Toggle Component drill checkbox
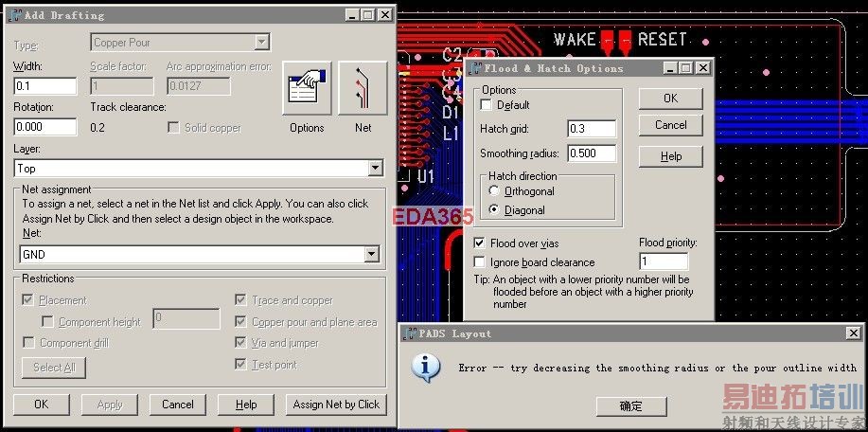Image resolution: width=868 pixels, height=432 pixels. pos(28,343)
